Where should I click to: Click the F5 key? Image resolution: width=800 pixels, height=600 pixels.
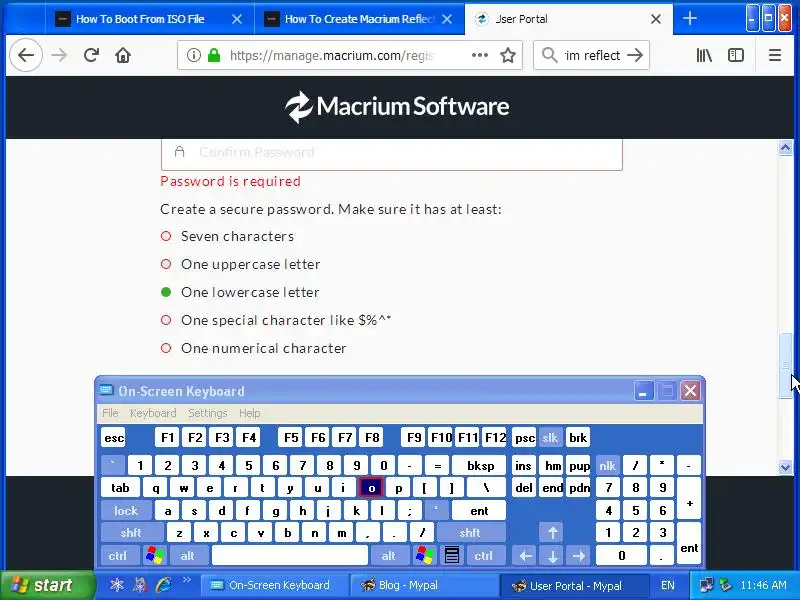[x=291, y=438]
